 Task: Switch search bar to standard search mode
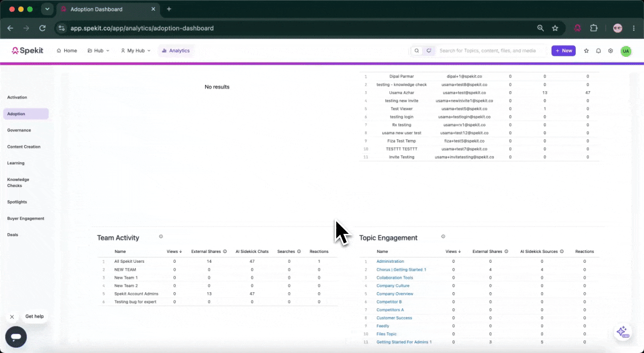(x=417, y=50)
